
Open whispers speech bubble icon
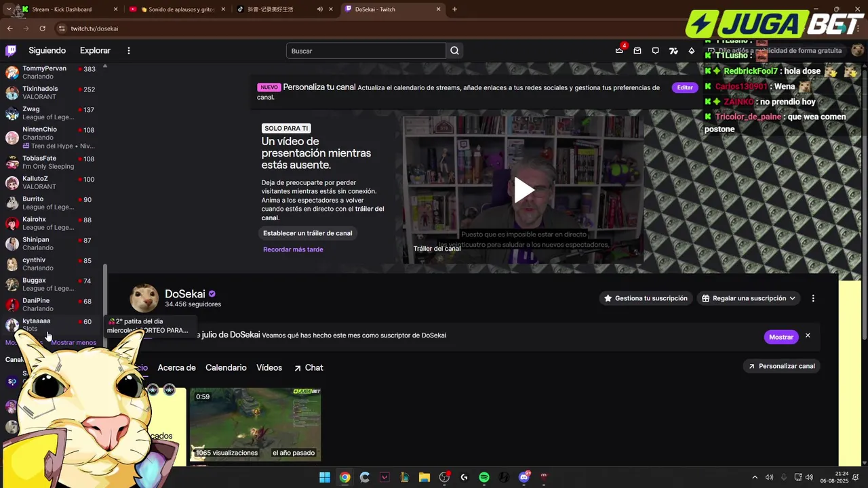tap(655, 51)
